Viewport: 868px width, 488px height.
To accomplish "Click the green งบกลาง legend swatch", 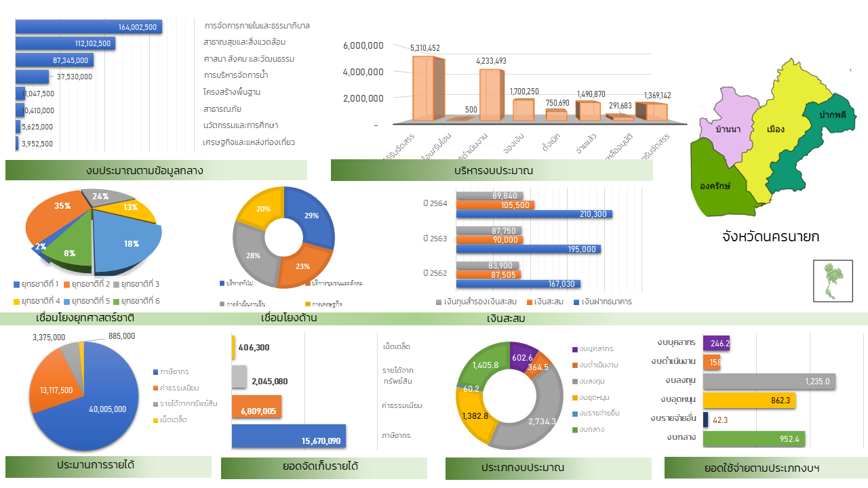I will [x=574, y=430].
